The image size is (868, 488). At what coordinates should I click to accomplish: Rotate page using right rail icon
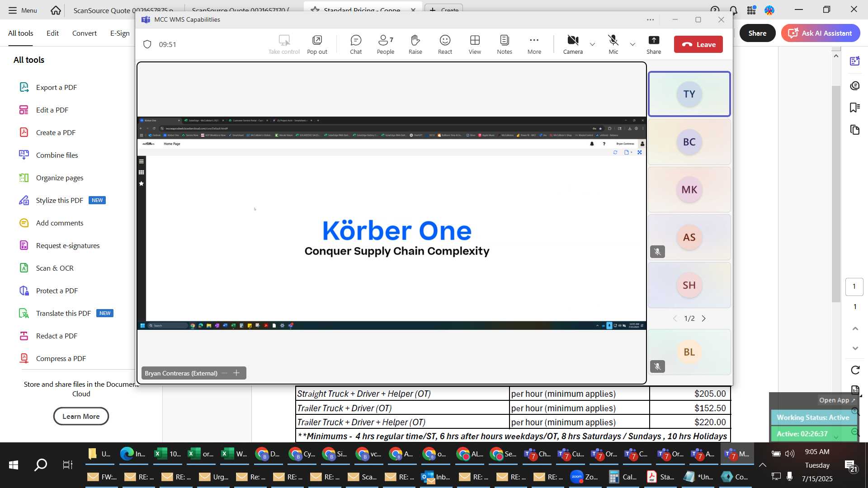pos(855,370)
